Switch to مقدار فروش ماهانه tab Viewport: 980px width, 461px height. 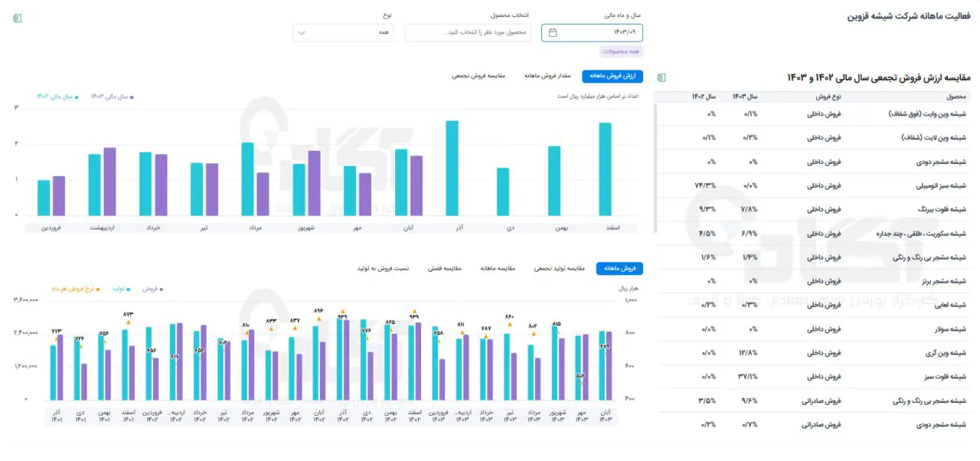(547, 76)
